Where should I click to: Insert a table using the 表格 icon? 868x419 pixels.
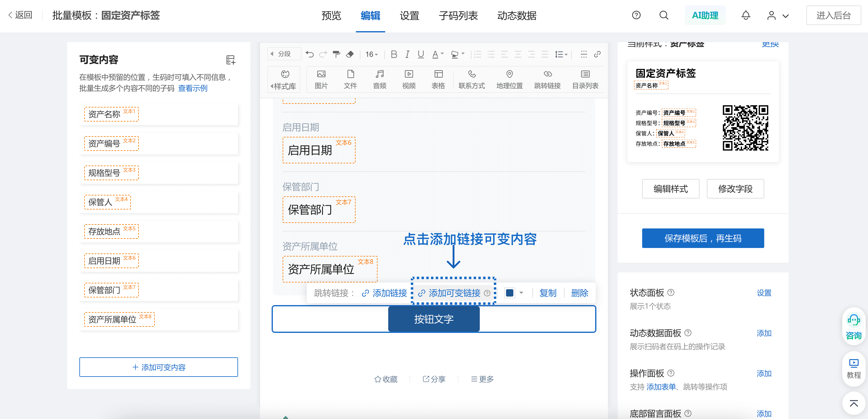click(x=438, y=78)
